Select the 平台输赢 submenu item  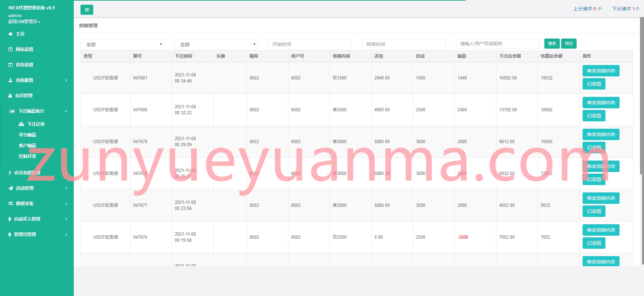pyautogui.click(x=28, y=135)
